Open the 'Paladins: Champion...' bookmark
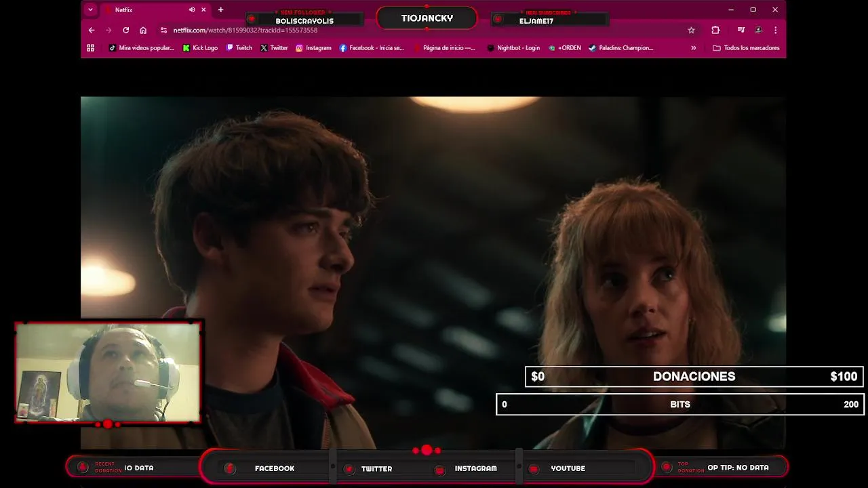 620,48
